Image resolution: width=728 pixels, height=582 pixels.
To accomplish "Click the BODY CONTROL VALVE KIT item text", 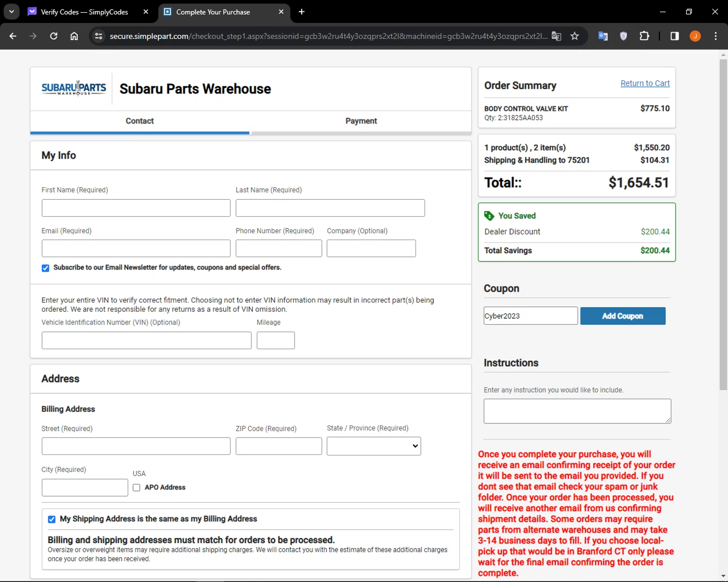I will pos(526,109).
